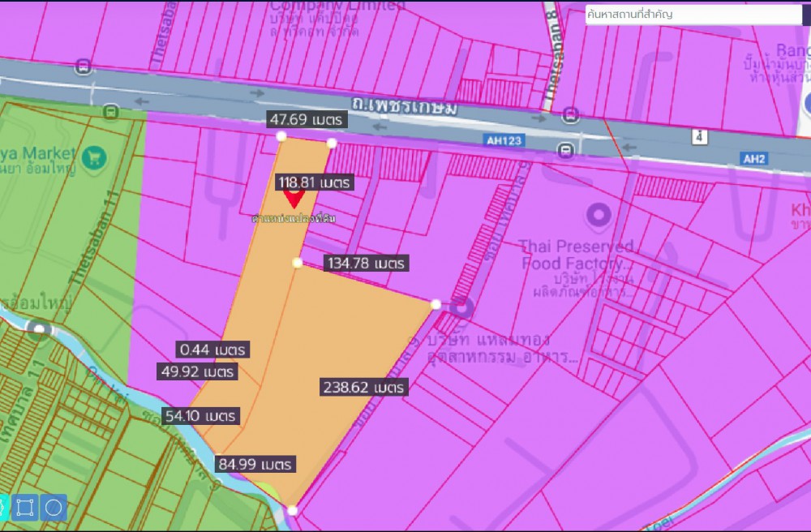Click the 238.62 เมตร measurement label

tap(363, 388)
